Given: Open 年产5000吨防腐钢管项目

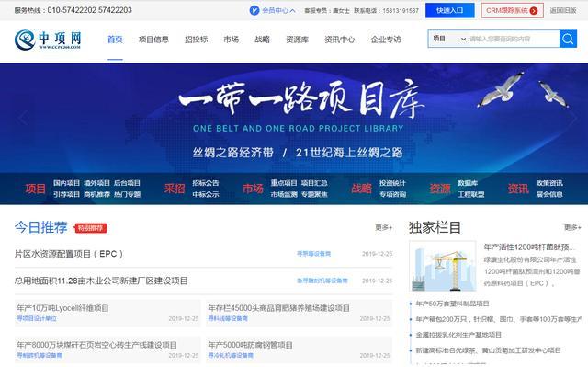Looking at the screenshot, I should coord(250,345).
